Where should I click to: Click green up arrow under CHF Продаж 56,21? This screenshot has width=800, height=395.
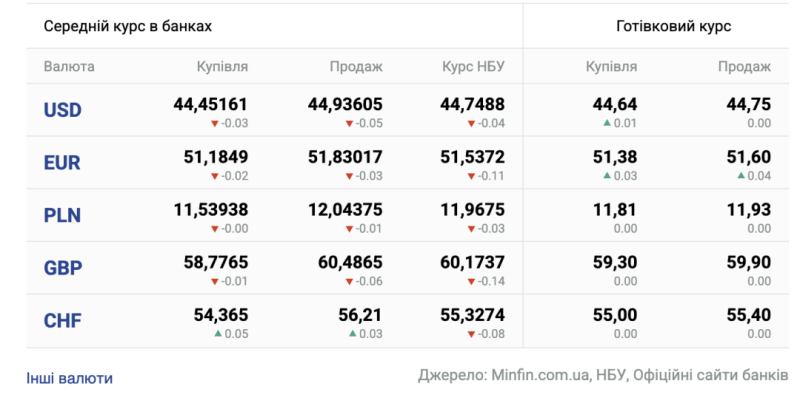[353, 334]
